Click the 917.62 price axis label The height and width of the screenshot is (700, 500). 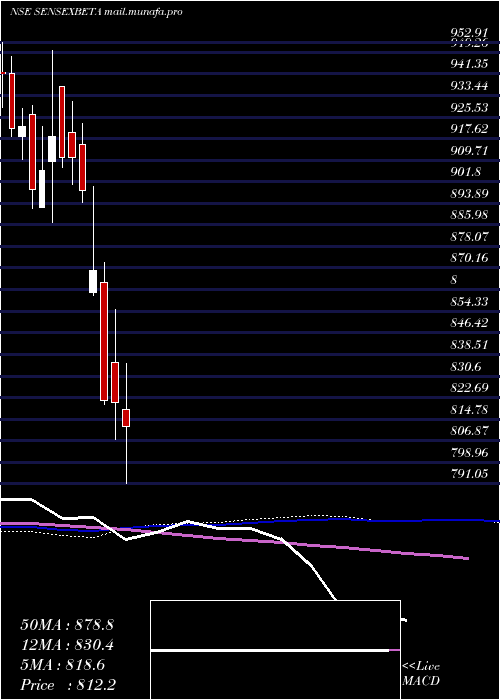pyautogui.click(x=469, y=129)
